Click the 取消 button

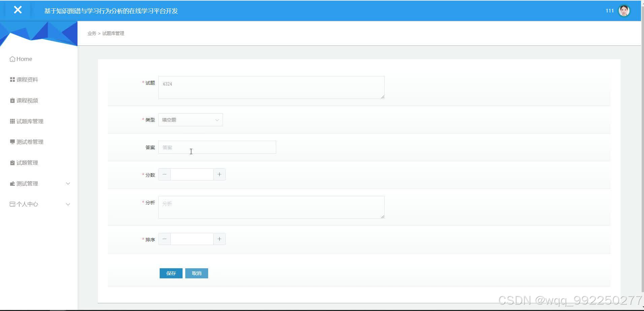coord(197,273)
